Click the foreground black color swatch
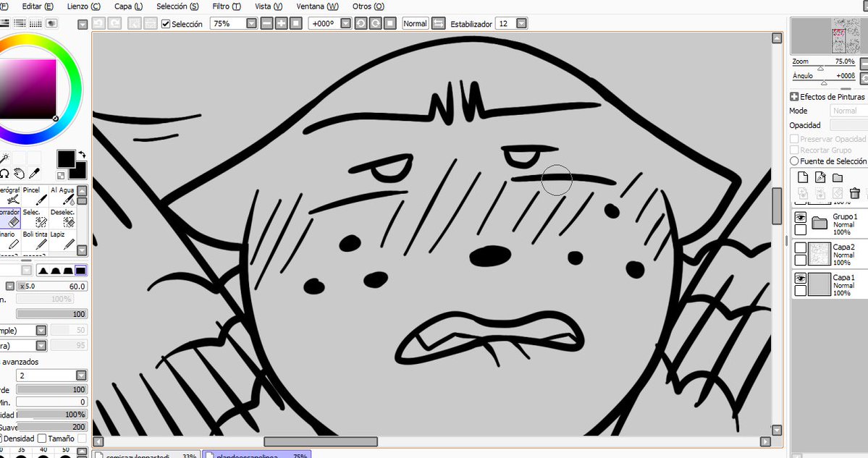 click(x=66, y=158)
